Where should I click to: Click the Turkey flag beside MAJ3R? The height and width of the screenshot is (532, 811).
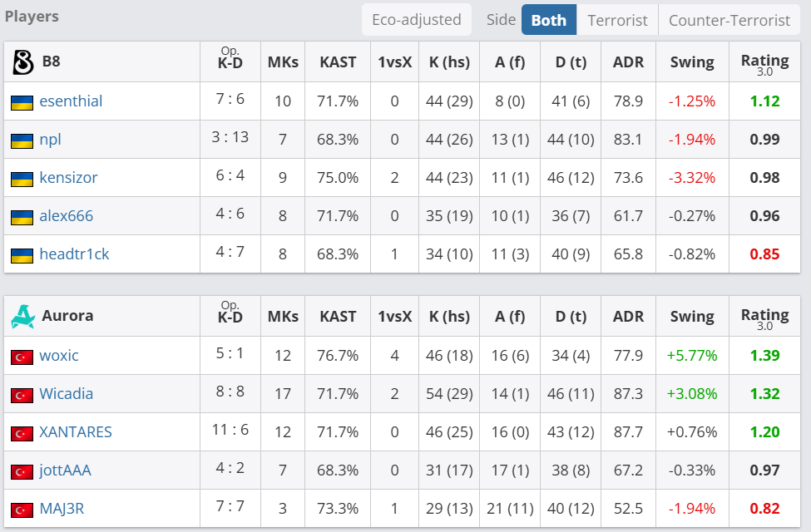point(22,510)
